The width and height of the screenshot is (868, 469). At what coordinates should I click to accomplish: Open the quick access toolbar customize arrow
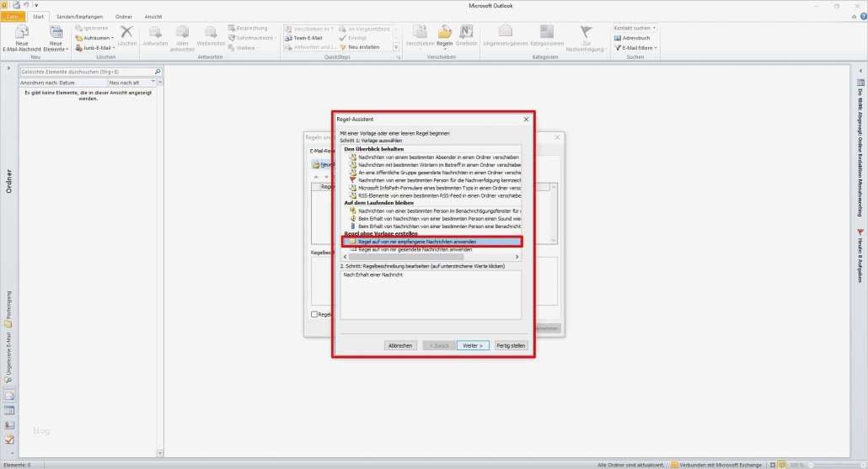tap(36, 6)
